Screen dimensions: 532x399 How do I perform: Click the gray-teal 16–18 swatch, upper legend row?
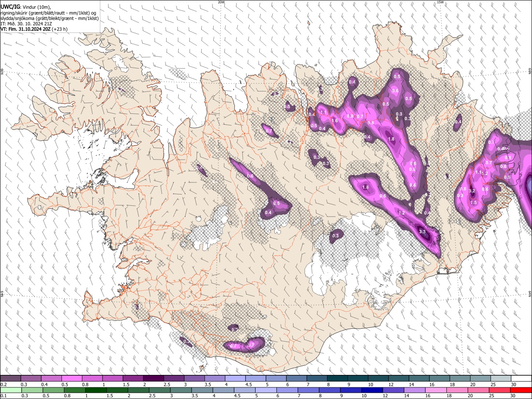(x=440, y=379)
